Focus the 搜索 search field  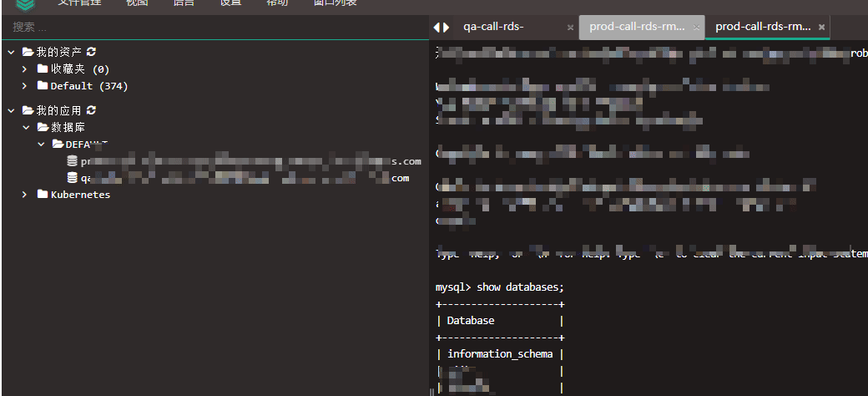click(x=214, y=27)
